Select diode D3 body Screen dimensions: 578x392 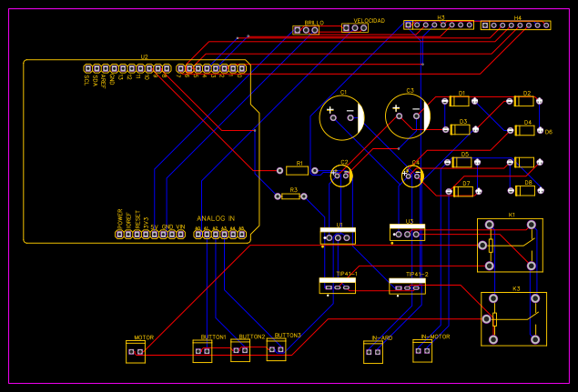point(461,129)
